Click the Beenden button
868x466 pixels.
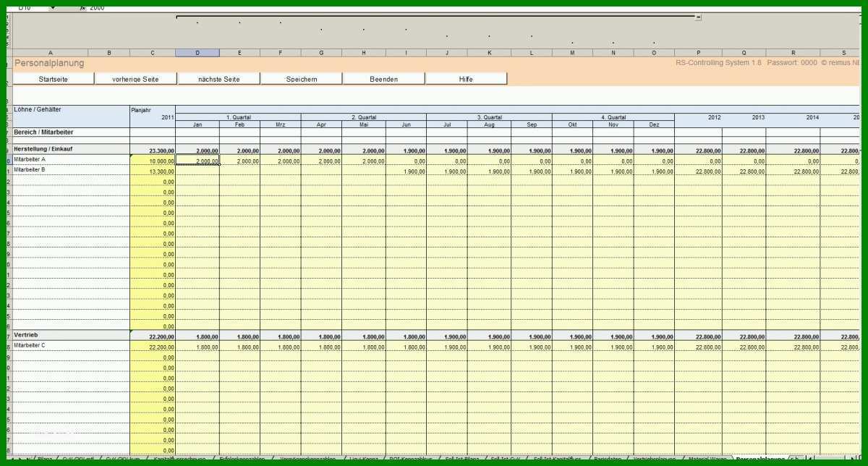point(383,79)
